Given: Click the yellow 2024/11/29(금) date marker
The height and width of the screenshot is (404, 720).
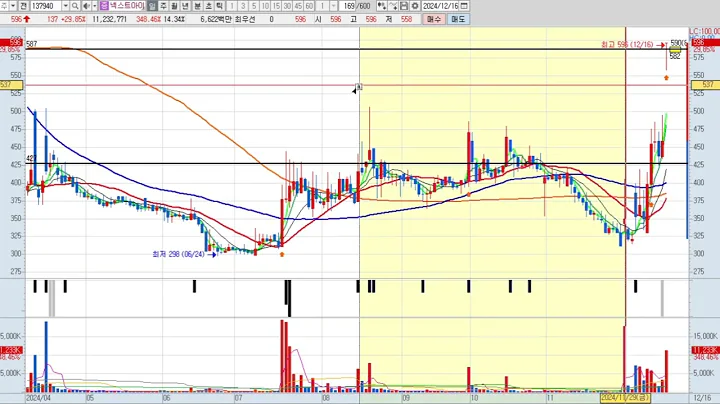Looking at the screenshot, I should [625, 397].
